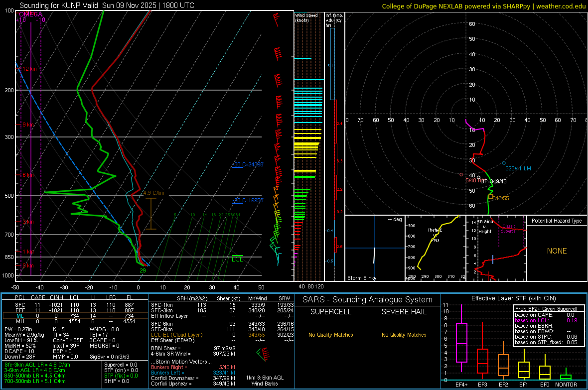
Task: Click the CAPE column header
Action: pos(38,297)
